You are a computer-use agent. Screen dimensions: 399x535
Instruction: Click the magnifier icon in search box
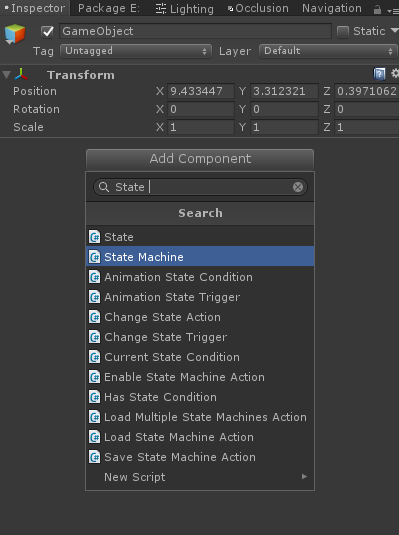[104, 187]
